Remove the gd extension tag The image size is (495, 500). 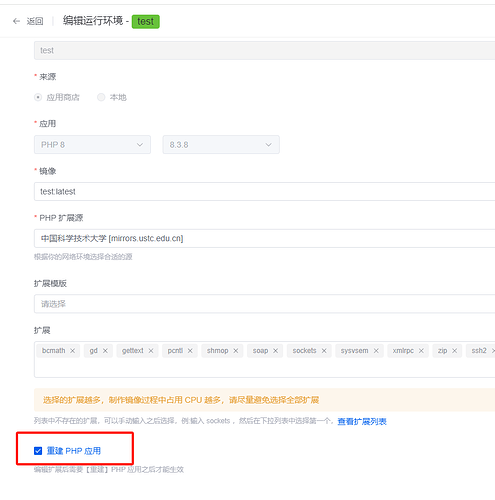(105, 351)
